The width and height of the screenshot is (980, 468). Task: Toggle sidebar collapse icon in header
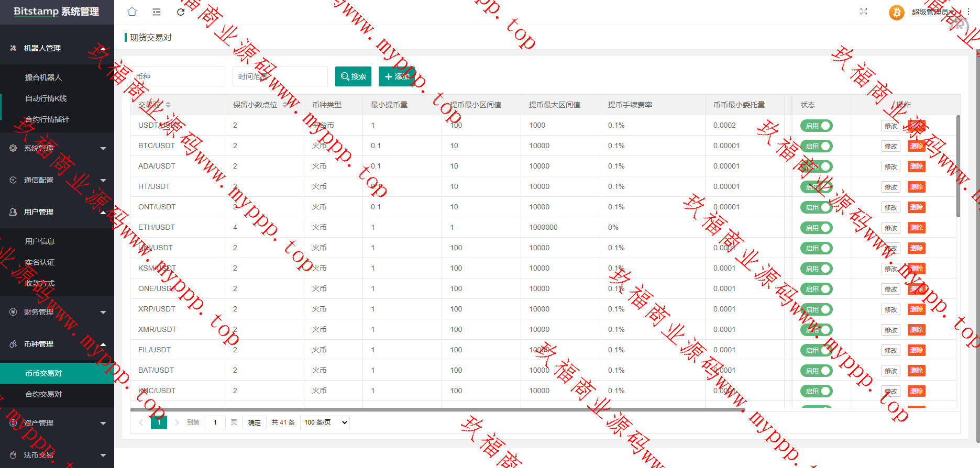coord(157,12)
